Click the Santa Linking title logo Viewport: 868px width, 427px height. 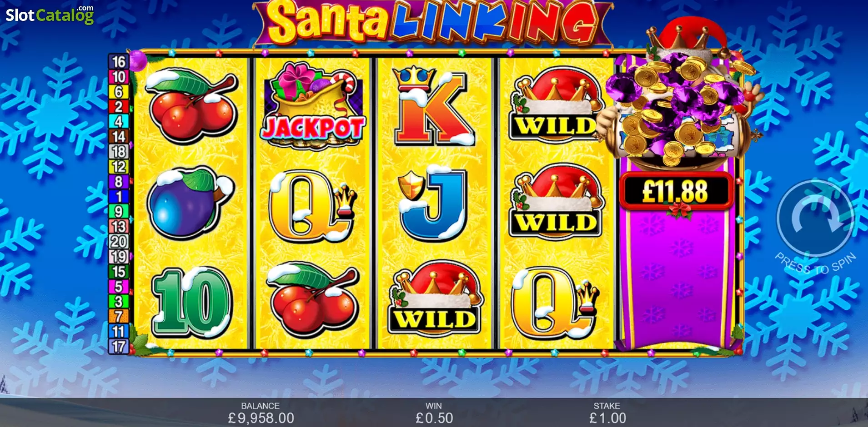(433, 22)
